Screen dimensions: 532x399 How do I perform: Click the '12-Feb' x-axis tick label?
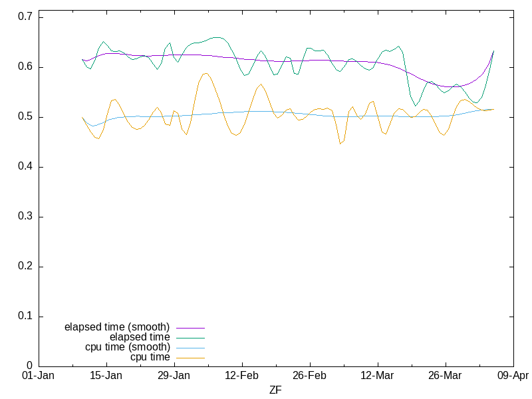242,376
